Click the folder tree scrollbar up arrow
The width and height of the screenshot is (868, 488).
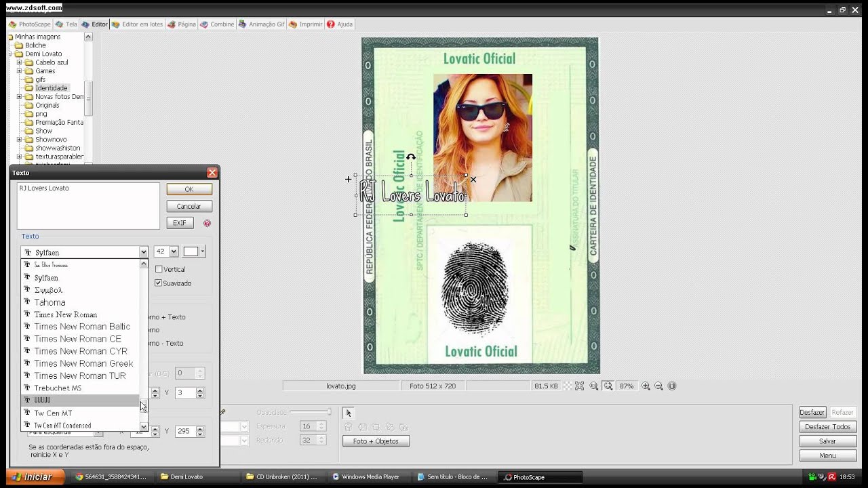point(88,37)
